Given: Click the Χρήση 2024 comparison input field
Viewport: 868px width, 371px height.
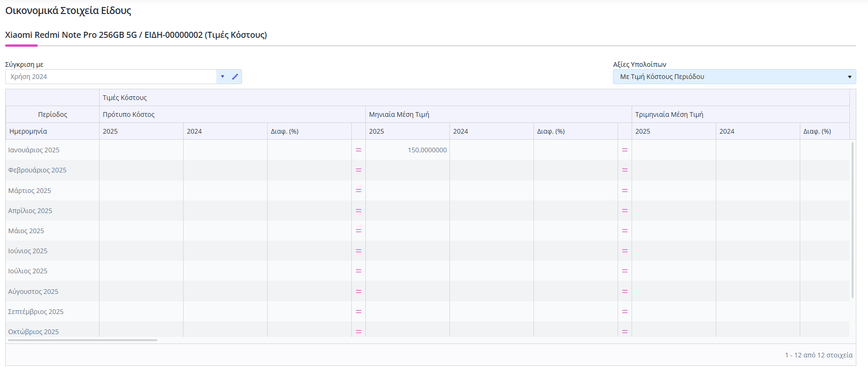Looking at the screenshot, I should pyautogui.click(x=111, y=77).
